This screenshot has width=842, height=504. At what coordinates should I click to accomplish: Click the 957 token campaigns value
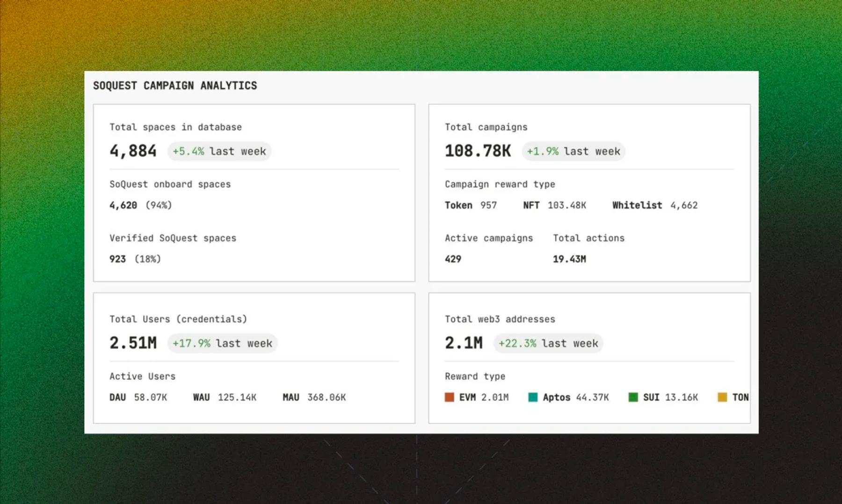coord(488,205)
